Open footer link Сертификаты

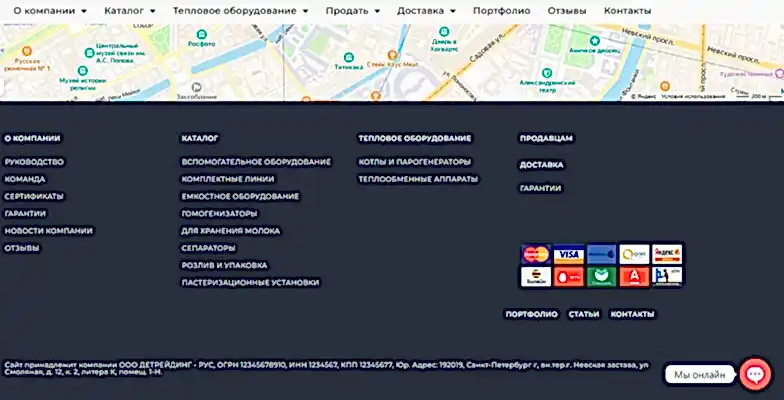point(34,196)
